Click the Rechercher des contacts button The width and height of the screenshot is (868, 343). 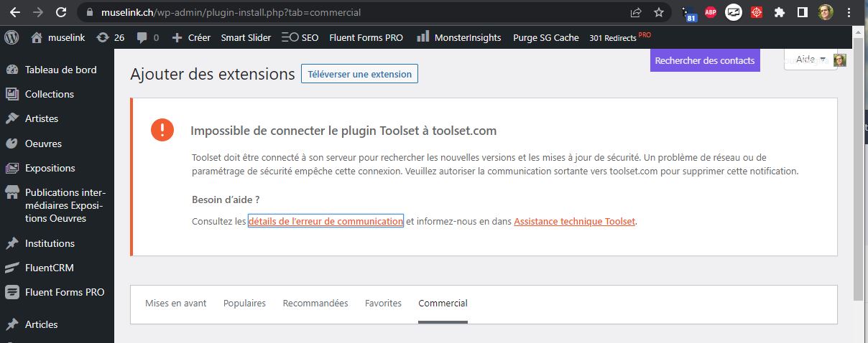[705, 60]
